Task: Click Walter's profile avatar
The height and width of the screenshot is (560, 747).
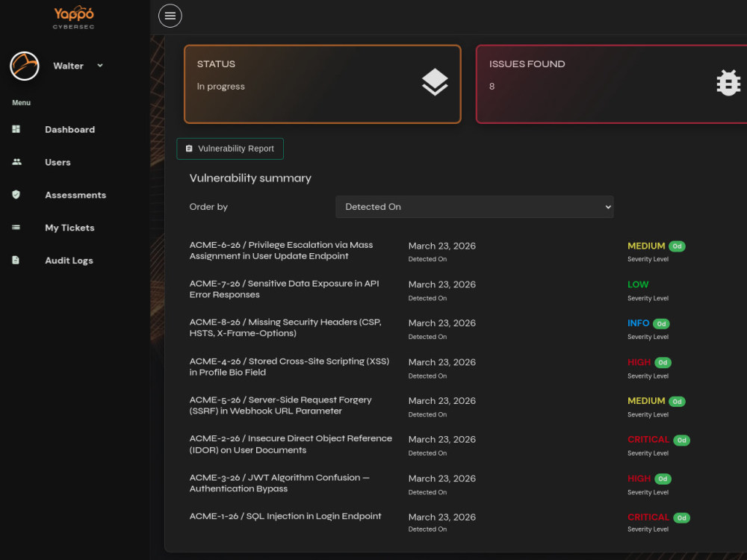Action: (x=25, y=66)
